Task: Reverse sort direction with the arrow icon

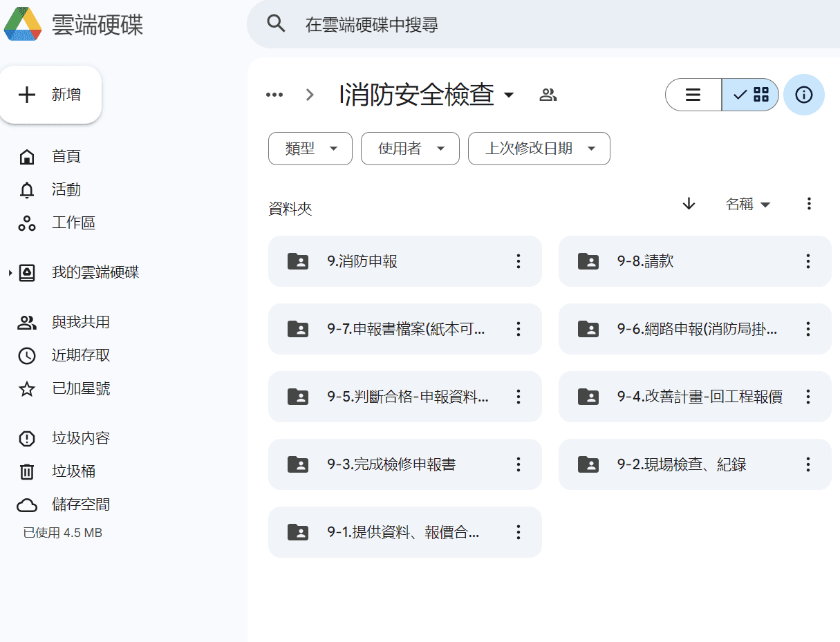Action: click(689, 204)
